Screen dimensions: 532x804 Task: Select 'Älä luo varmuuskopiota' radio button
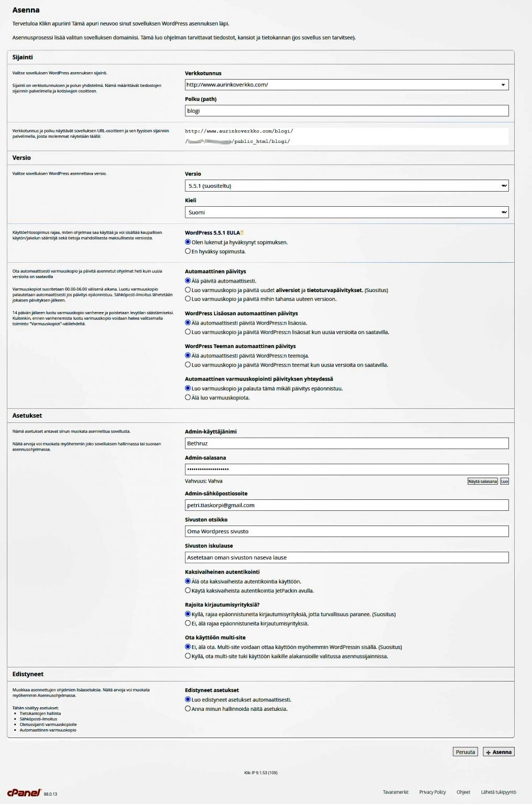tap(188, 397)
